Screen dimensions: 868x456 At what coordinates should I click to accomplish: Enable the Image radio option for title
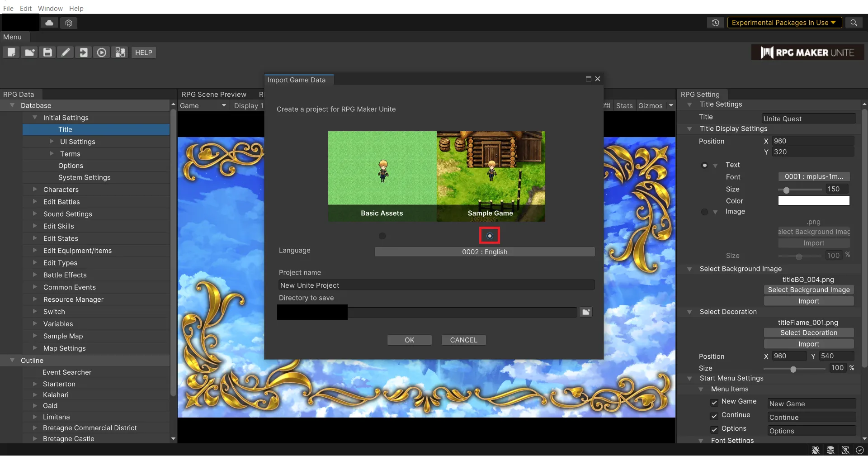point(704,212)
